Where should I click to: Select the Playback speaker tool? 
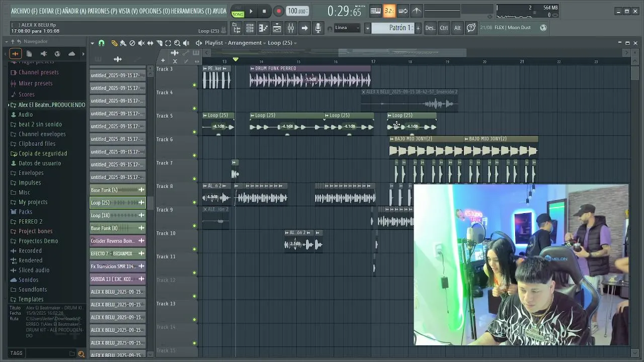186,43
